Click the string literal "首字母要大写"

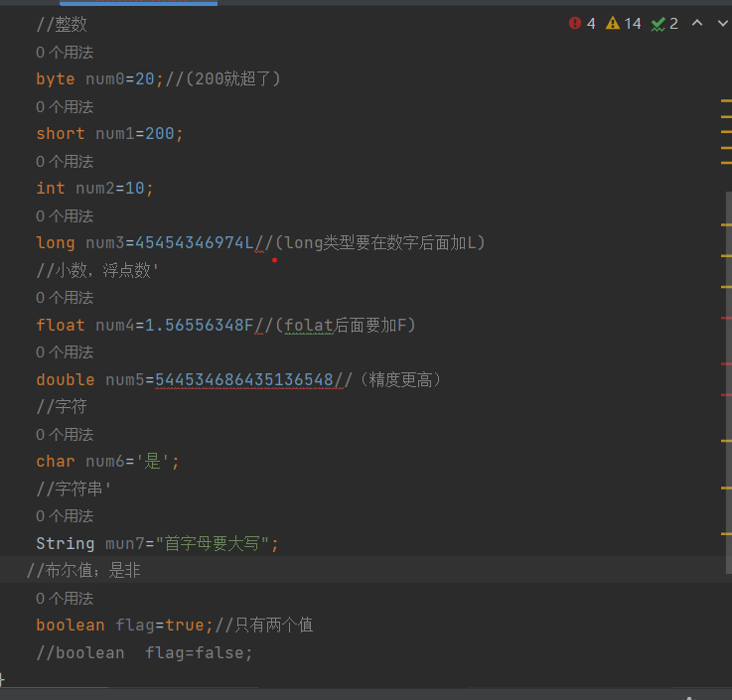(220, 543)
